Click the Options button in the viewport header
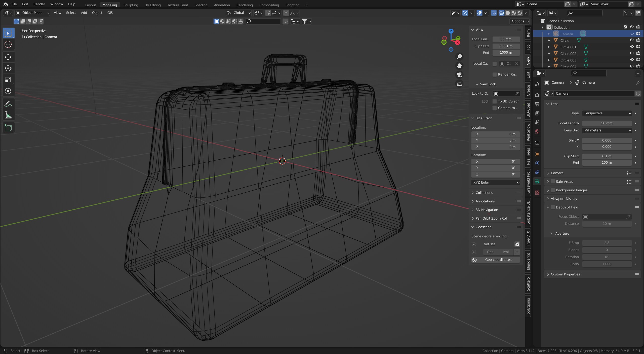The height and width of the screenshot is (354, 644). point(519,21)
